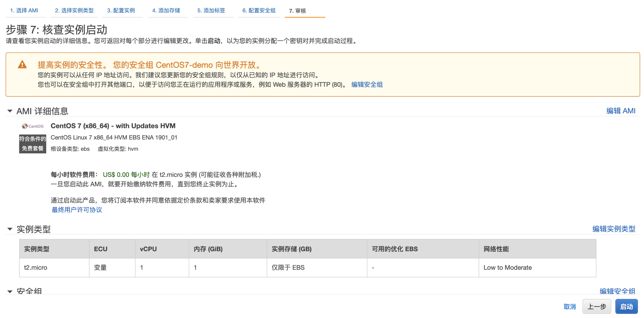
Task: Go to the 1. 选择 AMI tab
Action: tap(24, 10)
